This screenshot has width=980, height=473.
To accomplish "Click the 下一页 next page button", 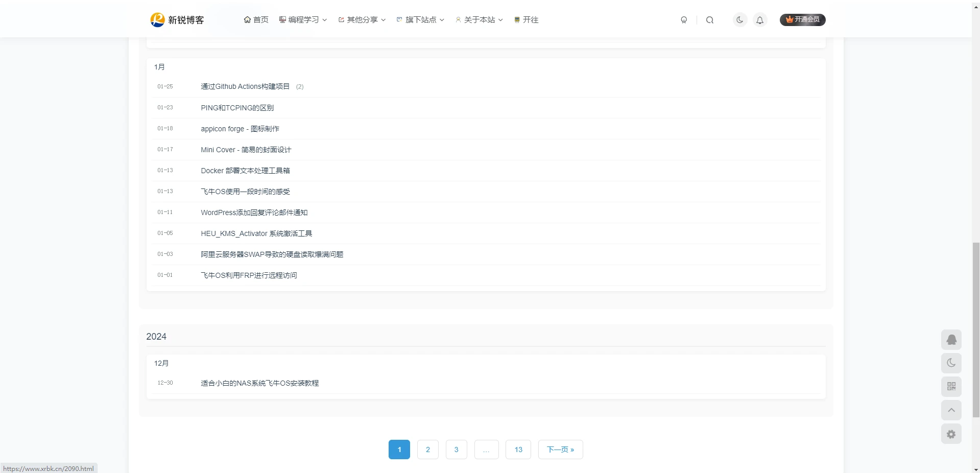I will coord(560,450).
